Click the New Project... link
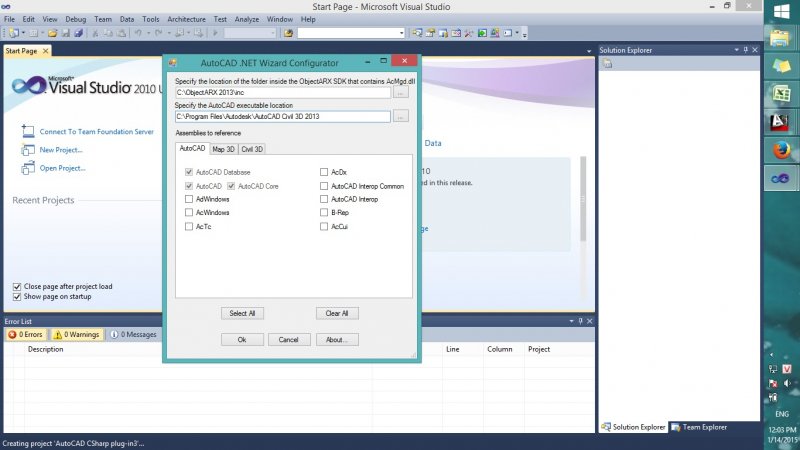The height and width of the screenshot is (450, 800). 61,150
